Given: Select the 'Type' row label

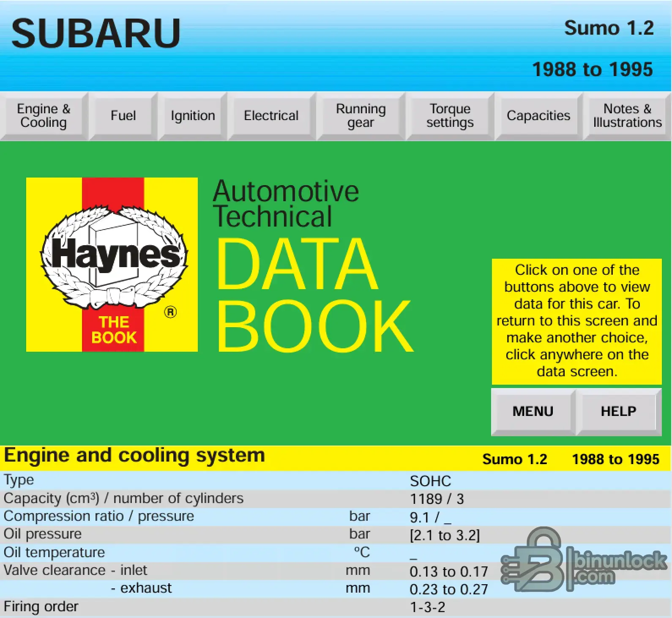Looking at the screenshot, I should click(19, 481).
